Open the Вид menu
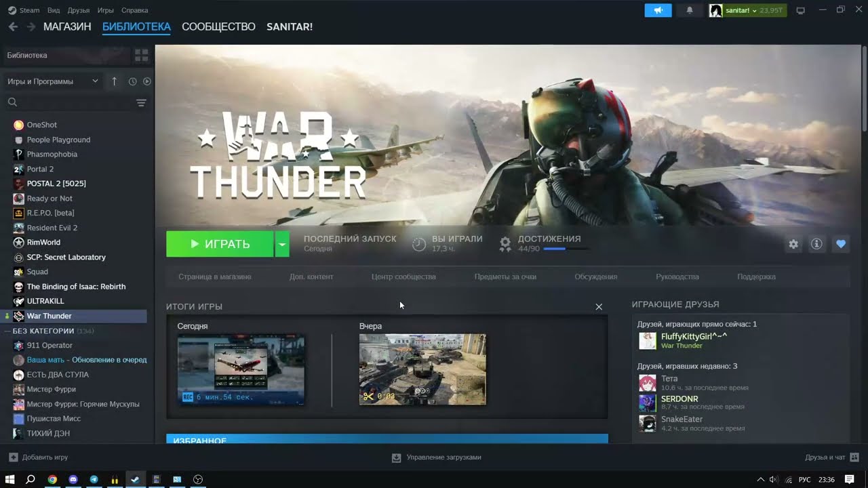The width and height of the screenshot is (868, 488). pos(54,10)
